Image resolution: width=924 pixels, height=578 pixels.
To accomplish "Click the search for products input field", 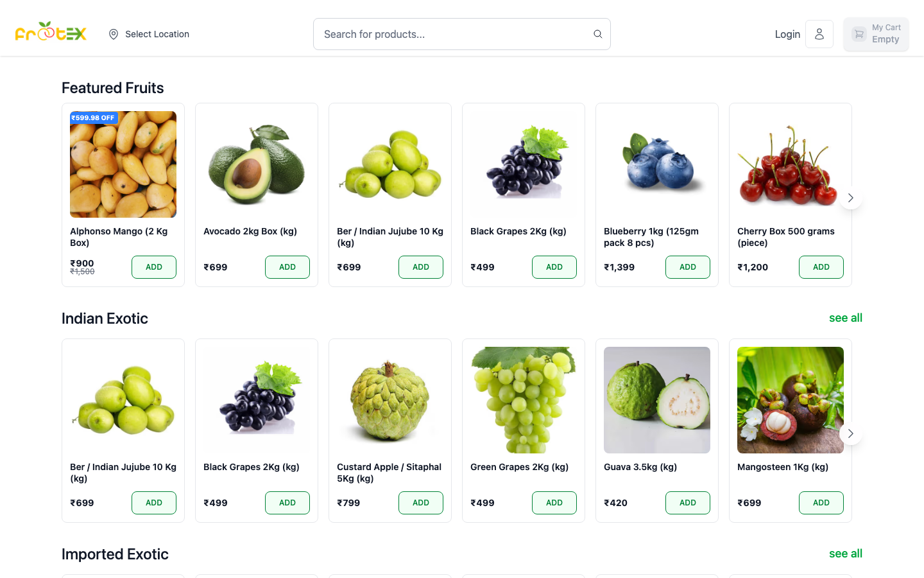I will pos(449,33).
